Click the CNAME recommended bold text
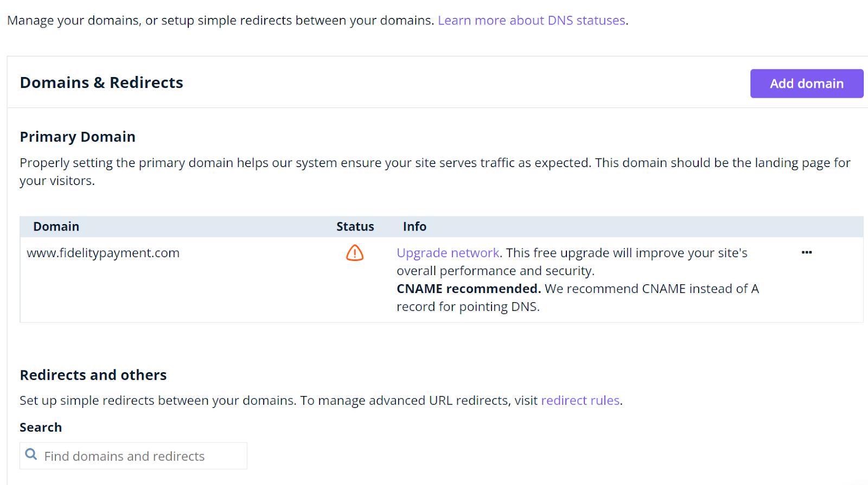 (x=469, y=289)
